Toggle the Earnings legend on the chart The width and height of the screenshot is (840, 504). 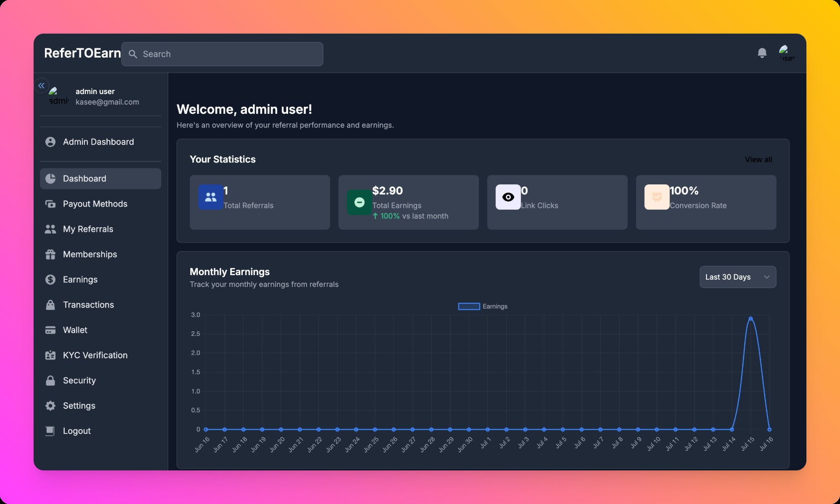(x=482, y=306)
